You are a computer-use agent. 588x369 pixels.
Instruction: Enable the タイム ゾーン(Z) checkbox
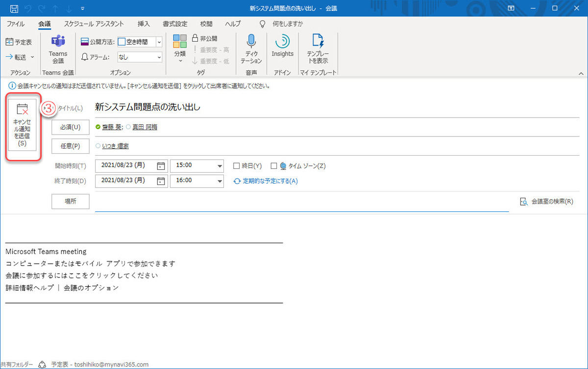[x=274, y=166]
